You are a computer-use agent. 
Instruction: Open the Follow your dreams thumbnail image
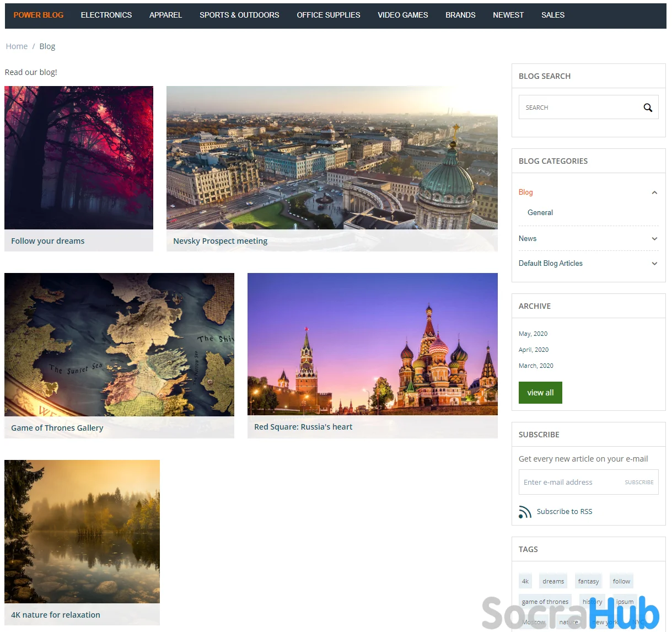tap(79, 158)
